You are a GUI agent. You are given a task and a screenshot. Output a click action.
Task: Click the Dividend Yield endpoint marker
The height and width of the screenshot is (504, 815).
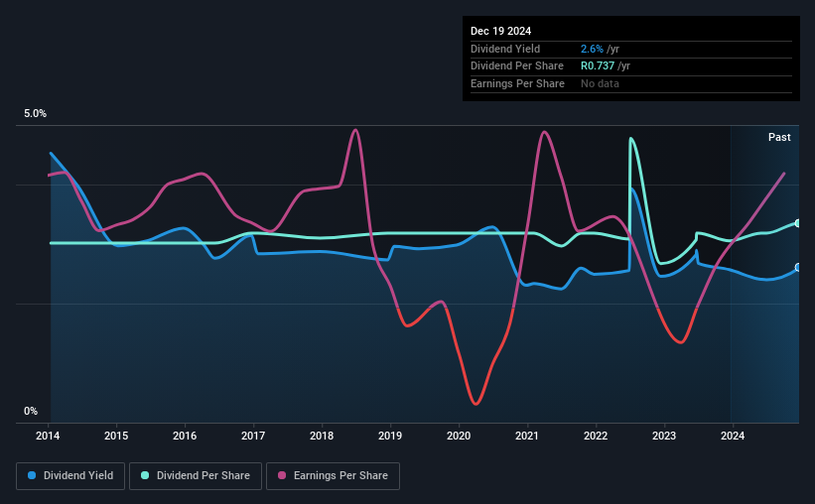(798, 268)
